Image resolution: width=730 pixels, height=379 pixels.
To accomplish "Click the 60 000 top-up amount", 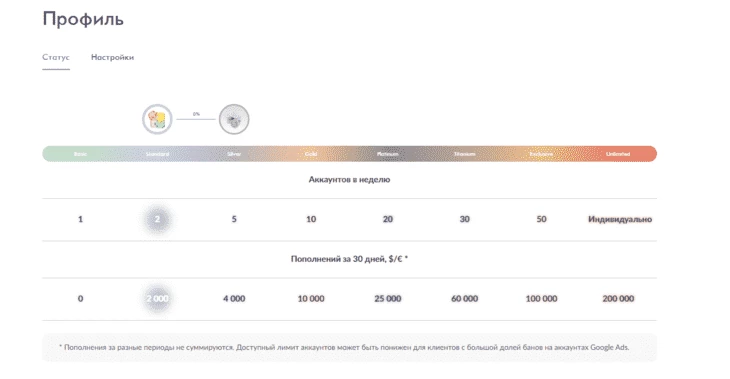I will (x=465, y=299).
